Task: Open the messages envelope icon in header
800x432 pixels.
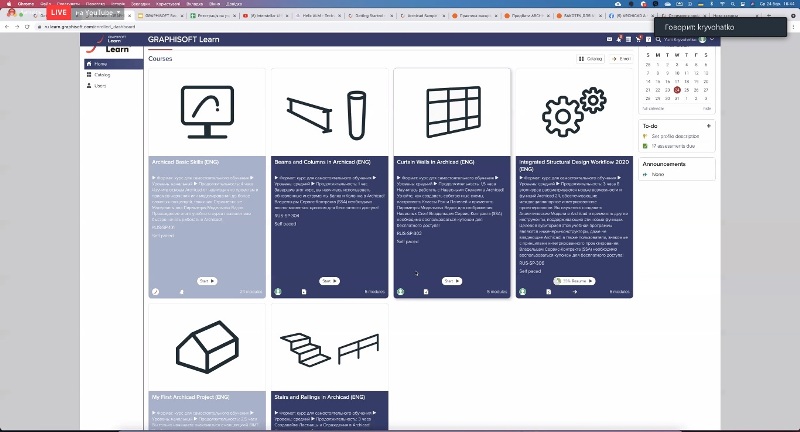Action: pos(609,39)
